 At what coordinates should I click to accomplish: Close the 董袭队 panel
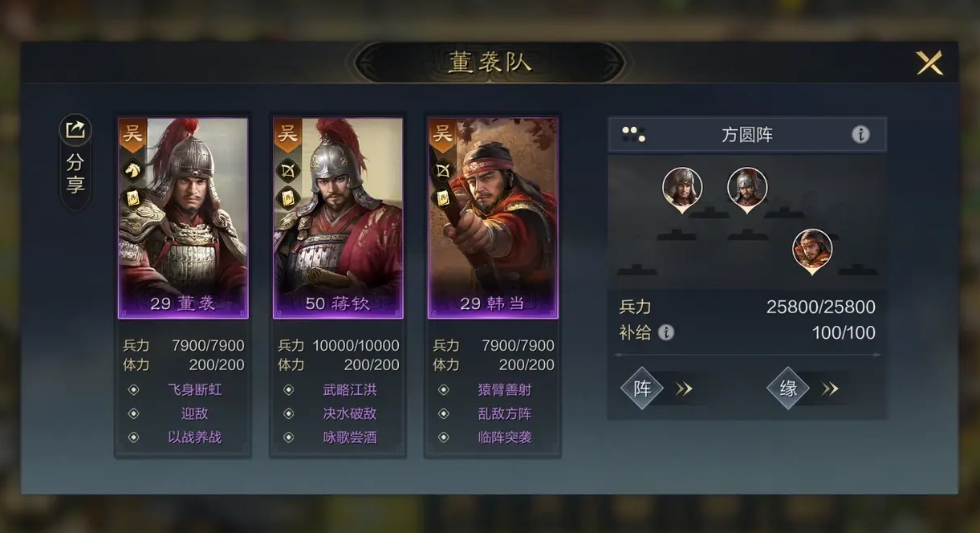click(x=929, y=63)
